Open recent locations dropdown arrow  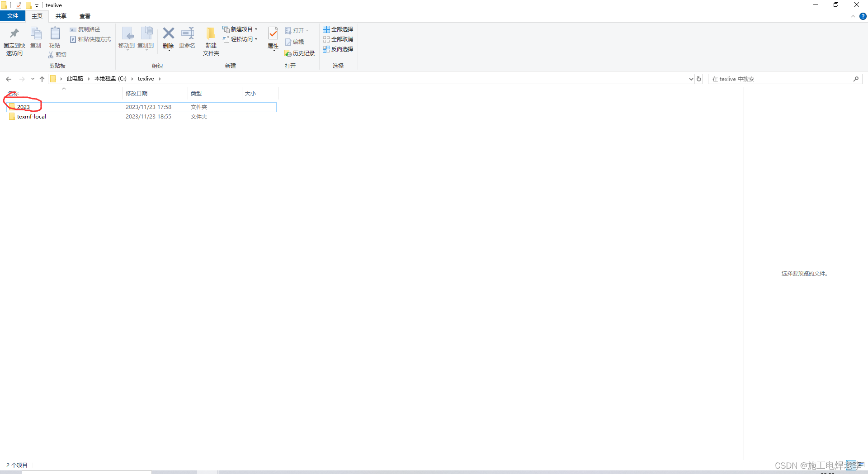pos(33,79)
